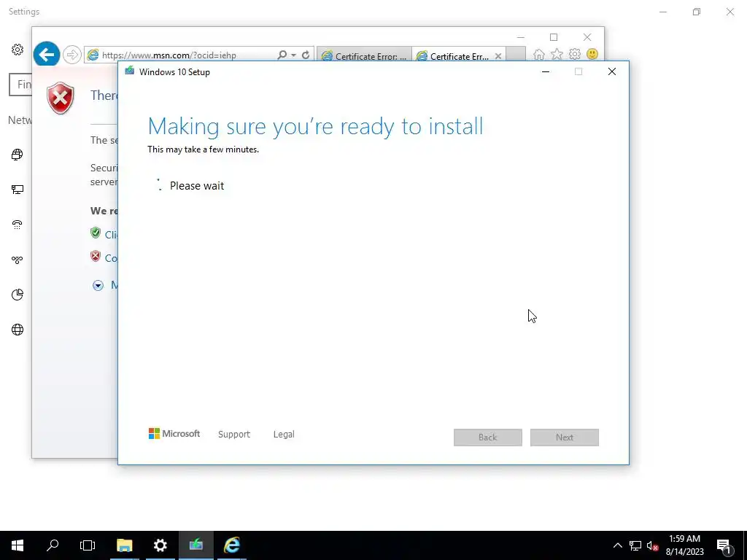Restore down the Settings window
The image size is (747, 560).
[x=697, y=12]
